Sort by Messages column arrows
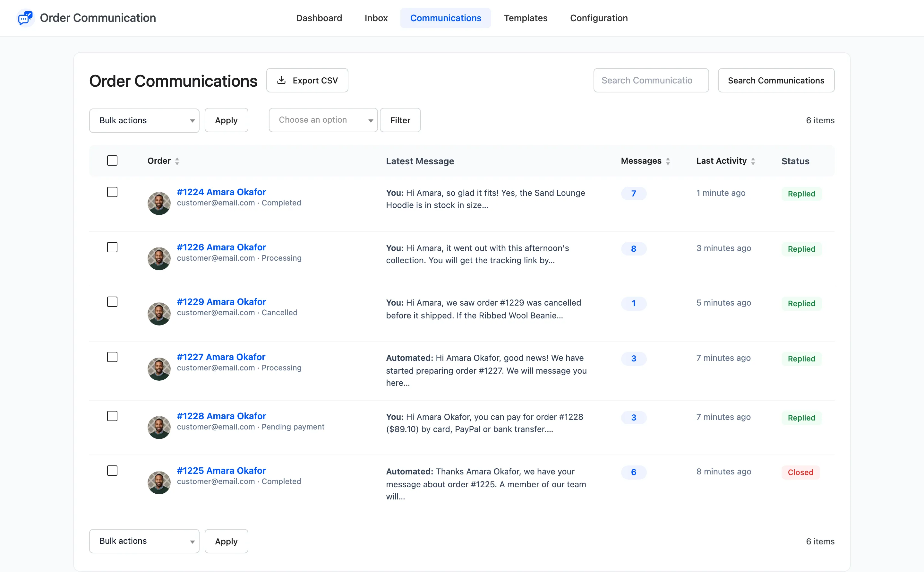924x572 pixels. (668, 161)
